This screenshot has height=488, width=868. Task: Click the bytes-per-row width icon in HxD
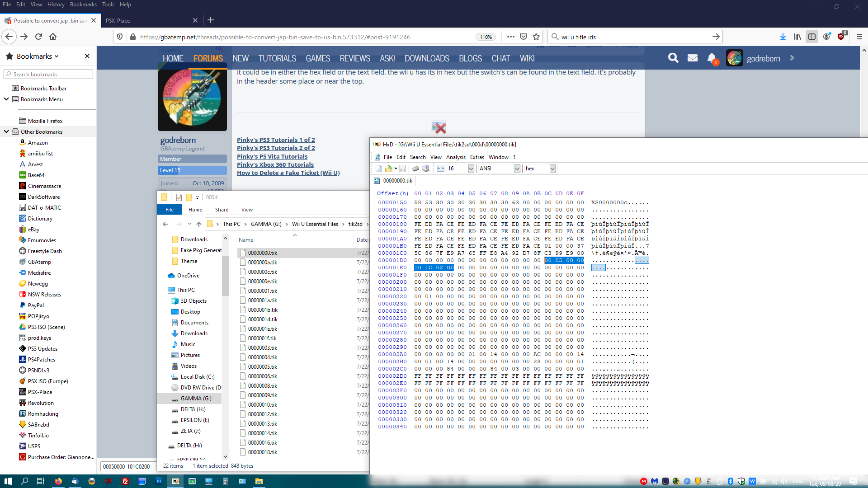(x=441, y=169)
